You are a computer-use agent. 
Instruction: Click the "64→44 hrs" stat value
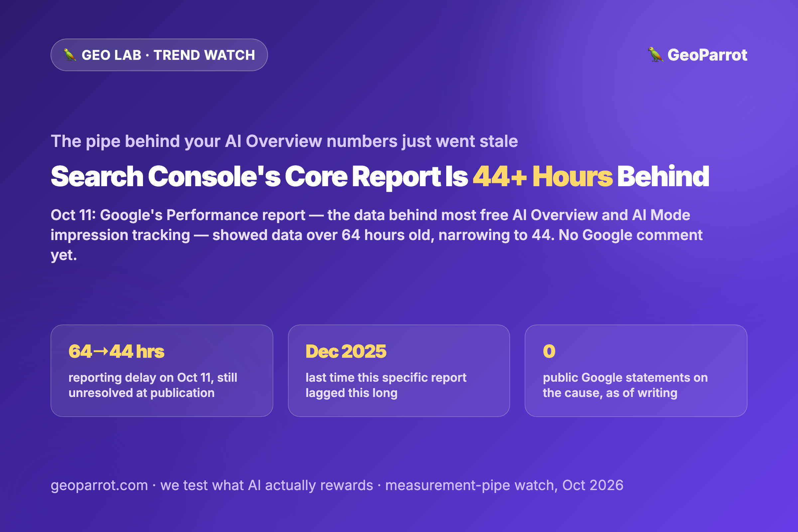(x=116, y=351)
